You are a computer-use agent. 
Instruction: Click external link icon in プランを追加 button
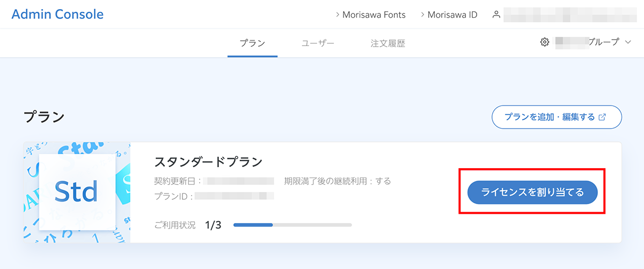tap(602, 117)
